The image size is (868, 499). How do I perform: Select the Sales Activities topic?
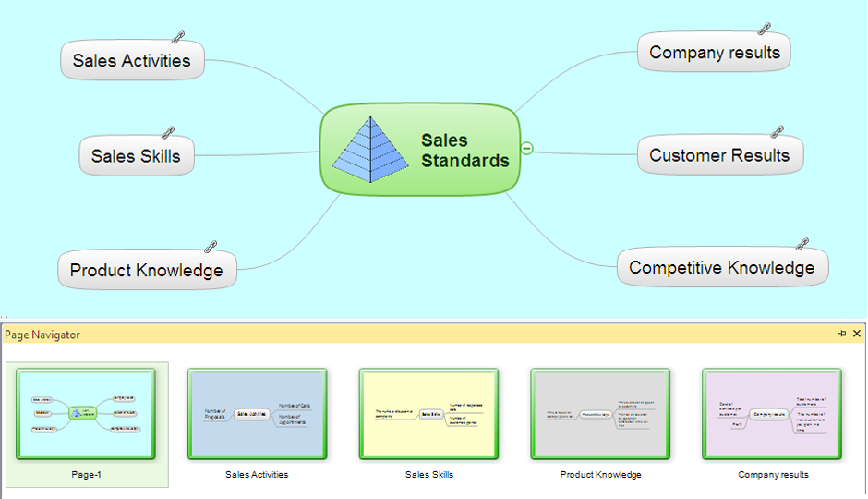pos(132,60)
